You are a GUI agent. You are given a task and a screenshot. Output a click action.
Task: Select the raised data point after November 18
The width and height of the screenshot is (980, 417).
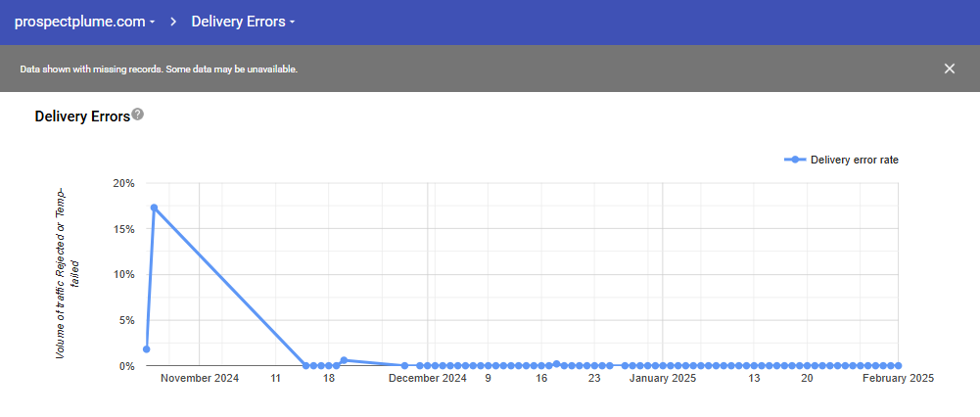[344, 360]
